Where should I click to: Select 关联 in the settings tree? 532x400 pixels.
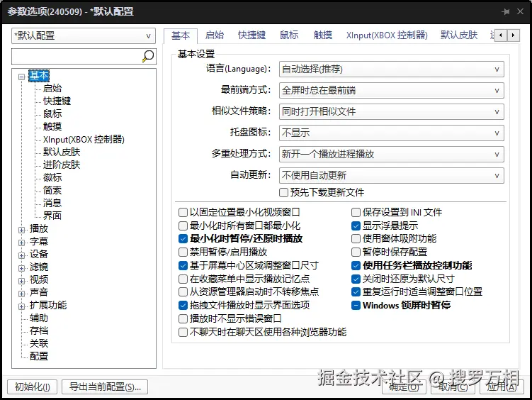click(x=39, y=344)
